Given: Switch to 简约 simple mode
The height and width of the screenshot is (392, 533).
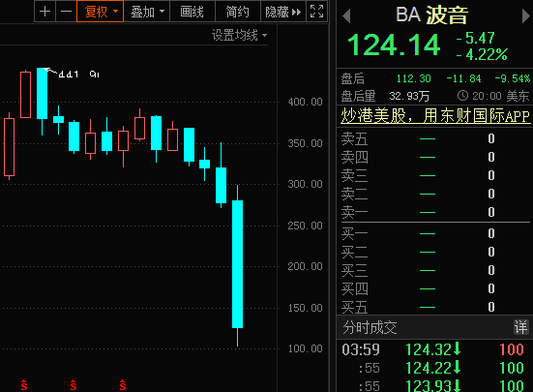Looking at the screenshot, I should [238, 12].
